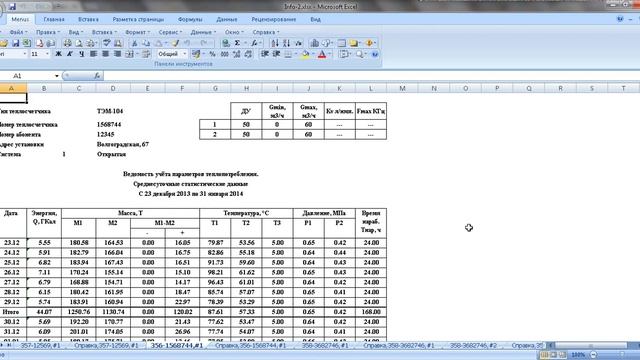Click the Insert Chart icon
This screenshot has height=360, width=640.
[x=314, y=43]
